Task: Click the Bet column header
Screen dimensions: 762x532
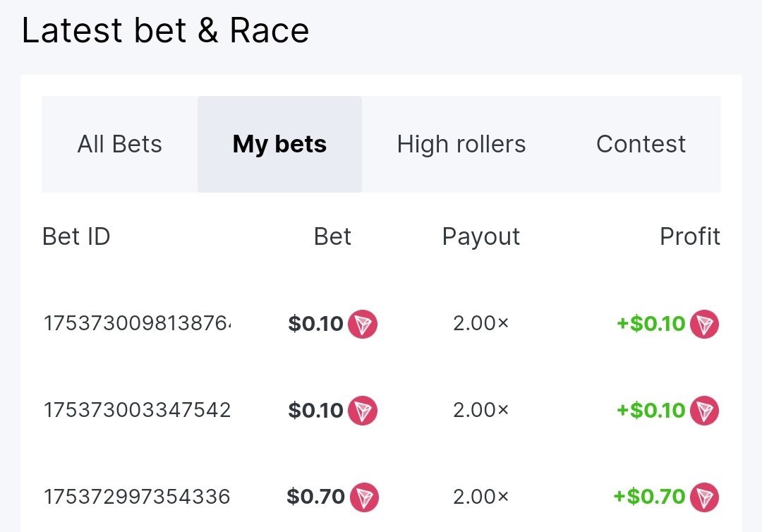Action: coord(332,237)
